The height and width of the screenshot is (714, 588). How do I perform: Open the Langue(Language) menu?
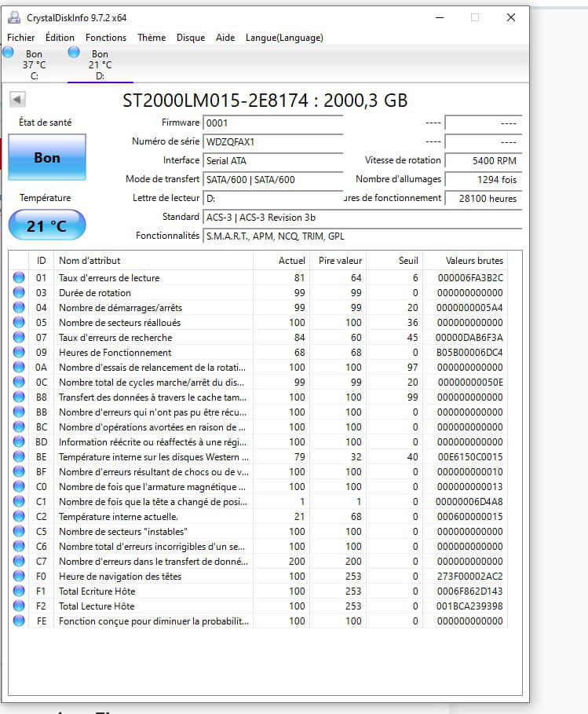[284, 38]
